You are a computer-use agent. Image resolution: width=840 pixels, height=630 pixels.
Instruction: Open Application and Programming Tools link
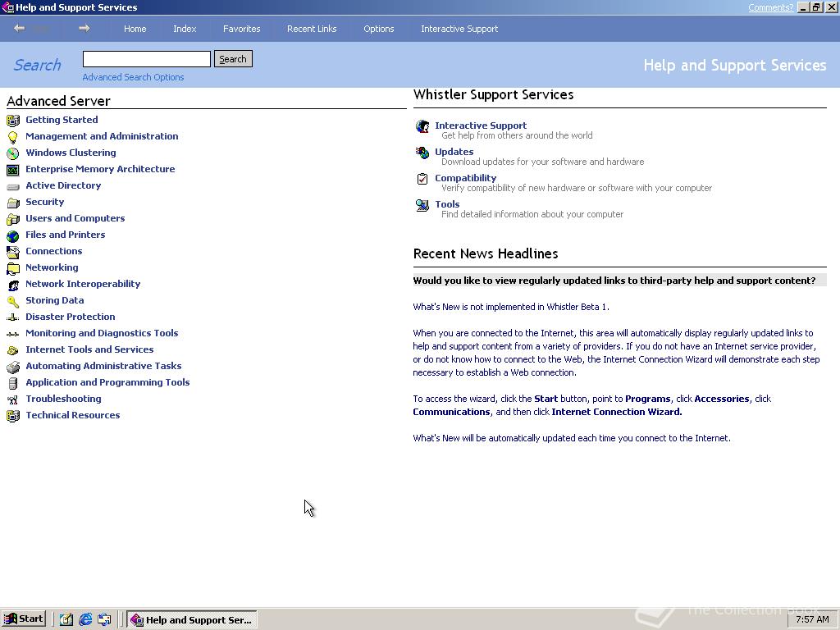[107, 382]
